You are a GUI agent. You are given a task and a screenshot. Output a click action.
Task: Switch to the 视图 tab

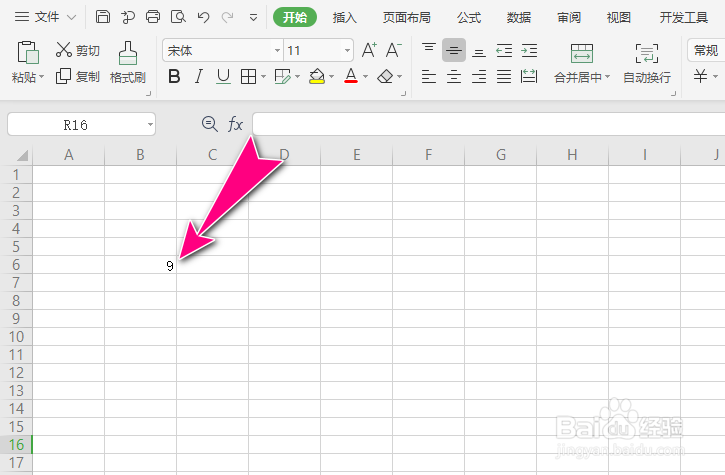pyautogui.click(x=619, y=18)
